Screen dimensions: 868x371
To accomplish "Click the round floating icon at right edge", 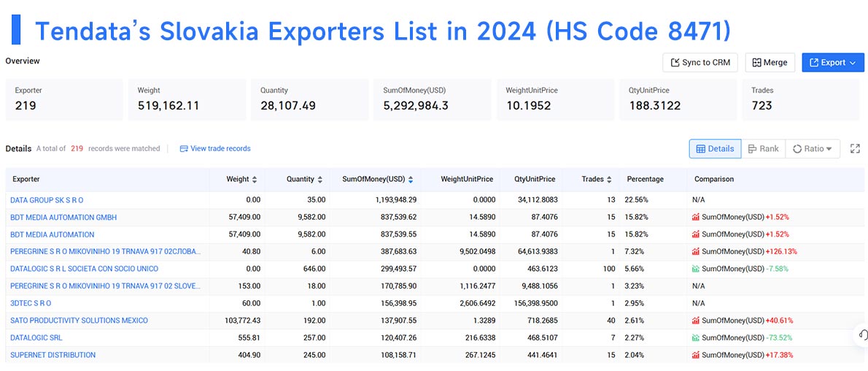I will coord(862,335).
